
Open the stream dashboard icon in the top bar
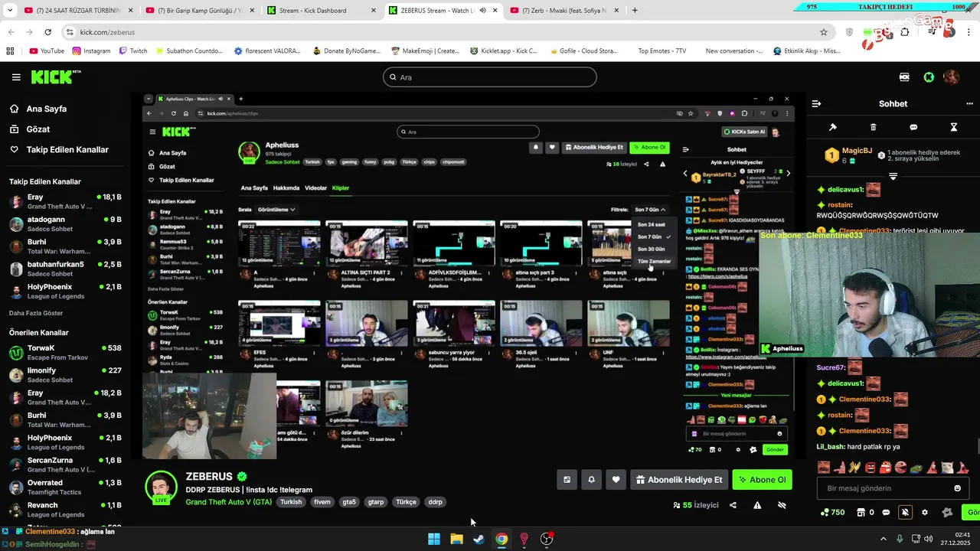click(905, 77)
